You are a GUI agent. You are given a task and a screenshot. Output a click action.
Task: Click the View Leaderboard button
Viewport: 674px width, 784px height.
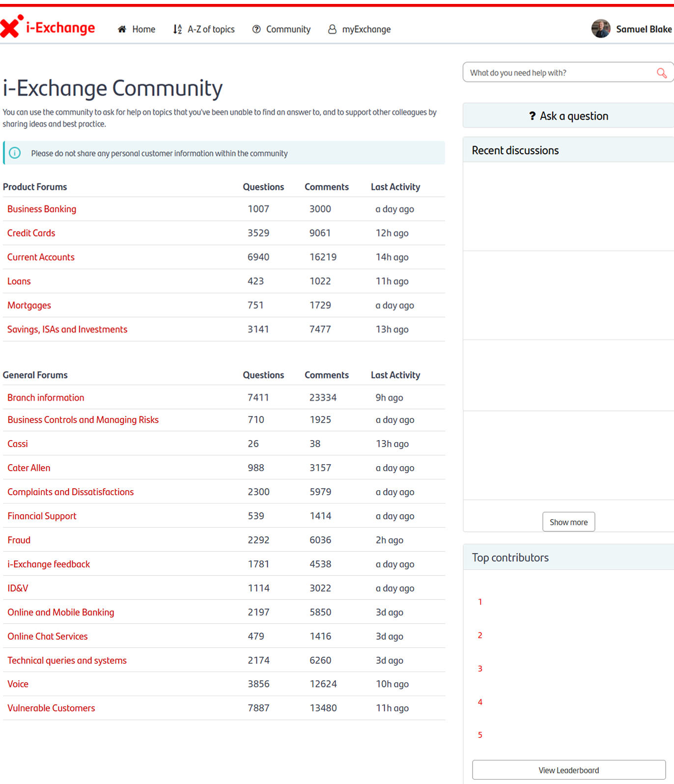point(569,770)
